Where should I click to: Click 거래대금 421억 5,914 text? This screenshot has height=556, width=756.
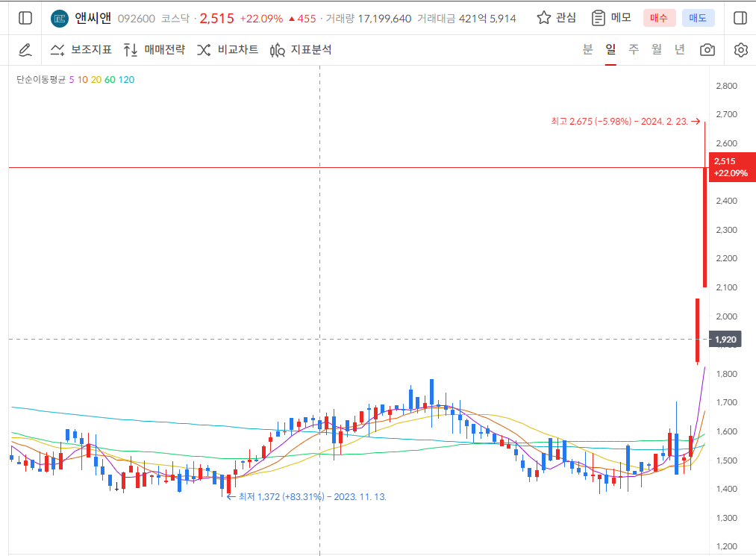click(x=466, y=19)
